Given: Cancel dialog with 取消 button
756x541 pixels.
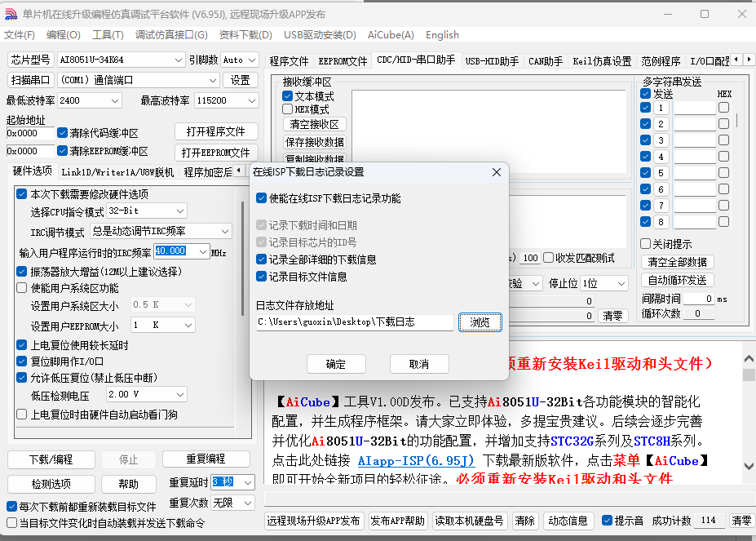Looking at the screenshot, I should [419, 364].
